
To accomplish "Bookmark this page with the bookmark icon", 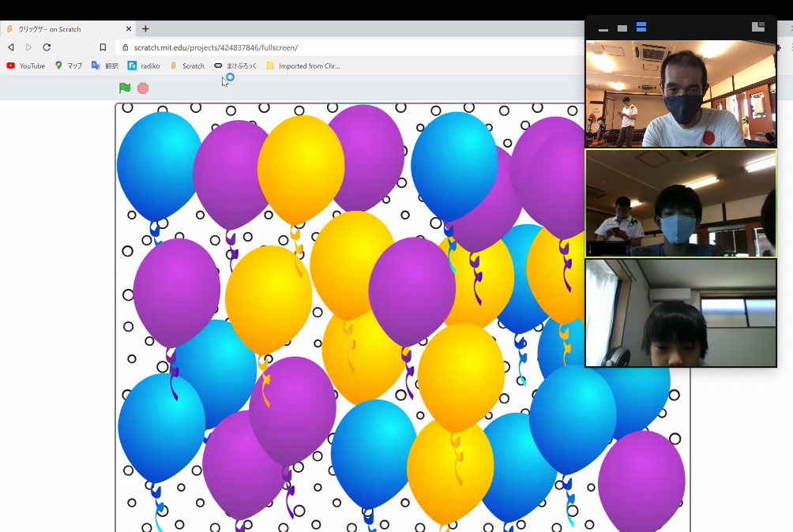I will (x=103, y=47).
